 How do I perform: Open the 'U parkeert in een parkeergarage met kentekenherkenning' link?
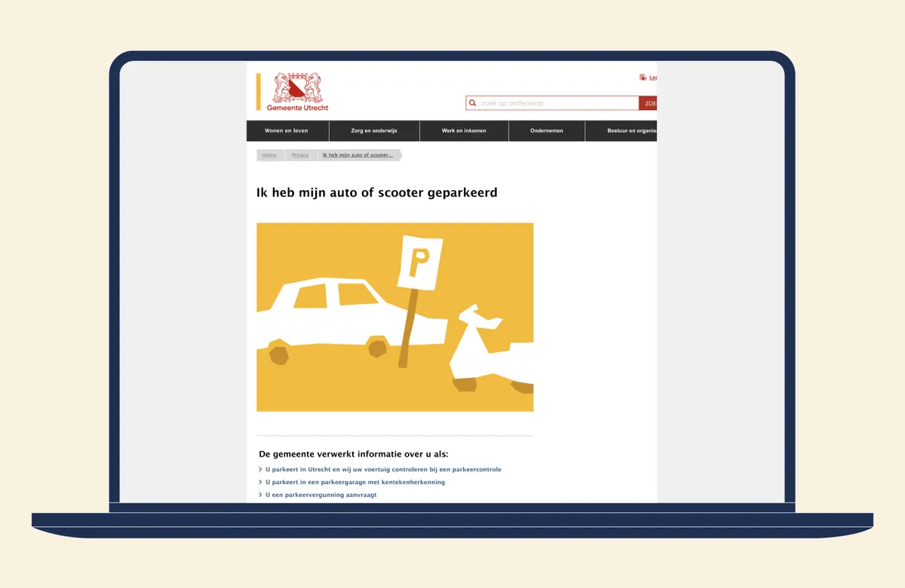coord(355,482)
